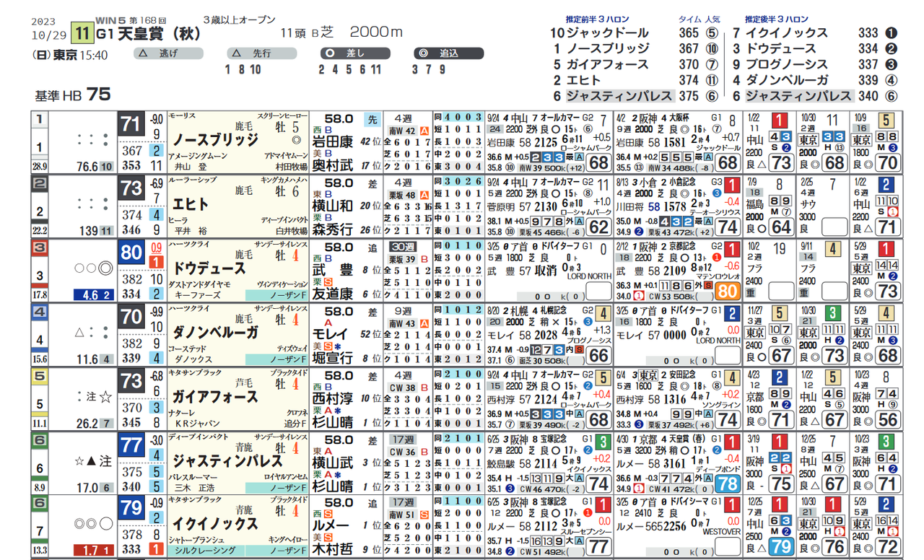Screen dimensions: 924x560
Task: Click highlighted 6 ジャスティンパレス in 推定前半 list
Action: (612, 96)
